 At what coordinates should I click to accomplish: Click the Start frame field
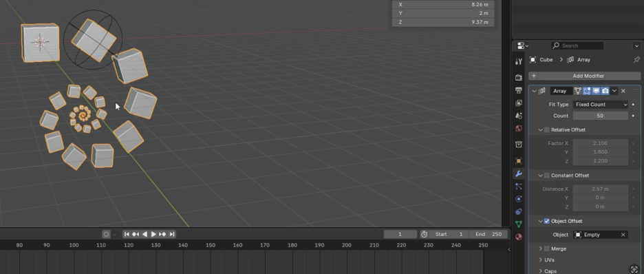(x=449, y=234)
